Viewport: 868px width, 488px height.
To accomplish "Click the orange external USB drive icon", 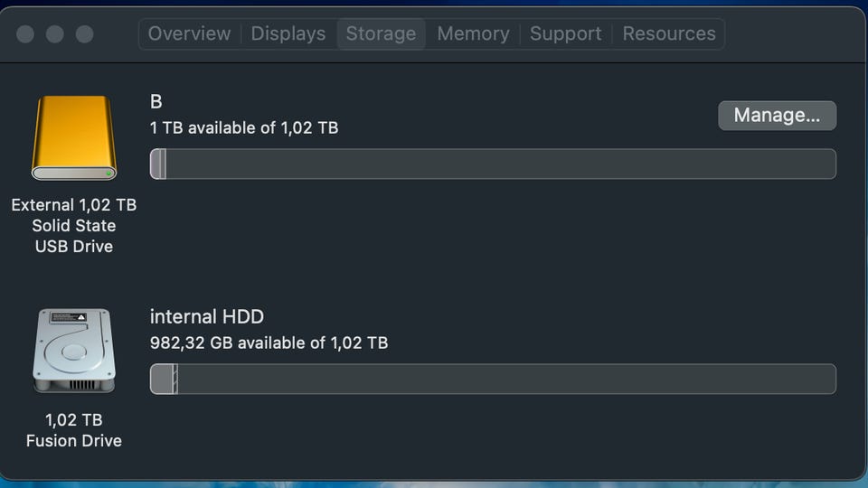I will [74, 137].
